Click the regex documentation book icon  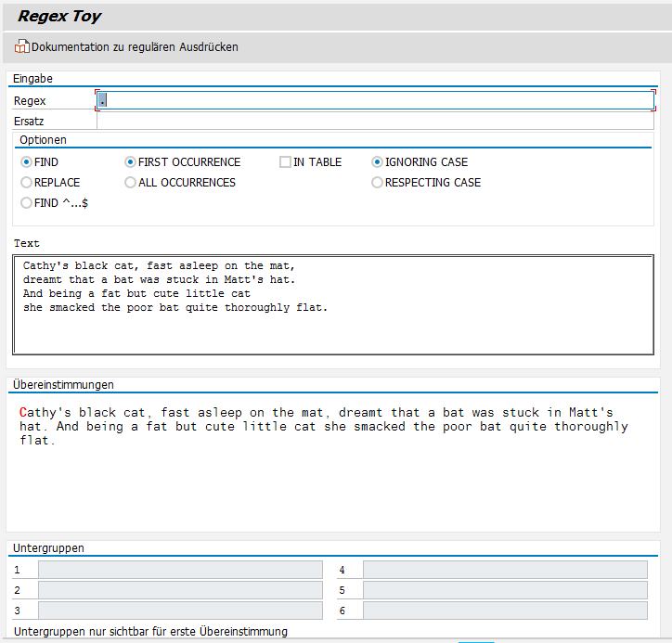point(22,46)
